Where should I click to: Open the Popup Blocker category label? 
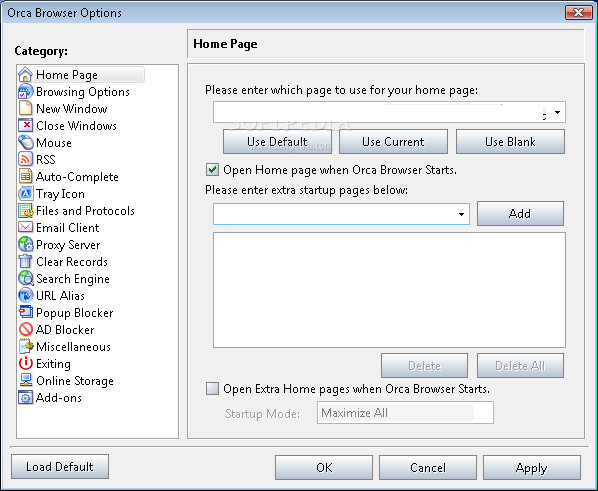click(x=74, y=313)
